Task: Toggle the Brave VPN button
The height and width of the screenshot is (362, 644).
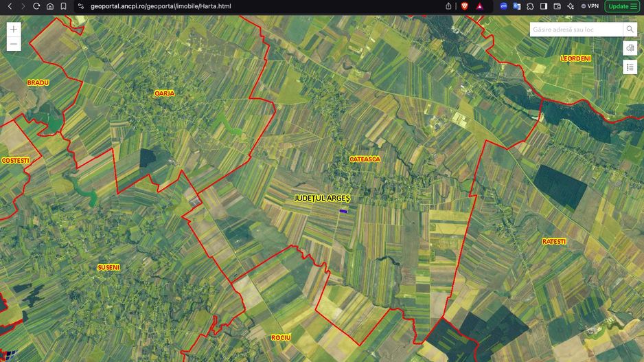Action: tap(590, 6)
